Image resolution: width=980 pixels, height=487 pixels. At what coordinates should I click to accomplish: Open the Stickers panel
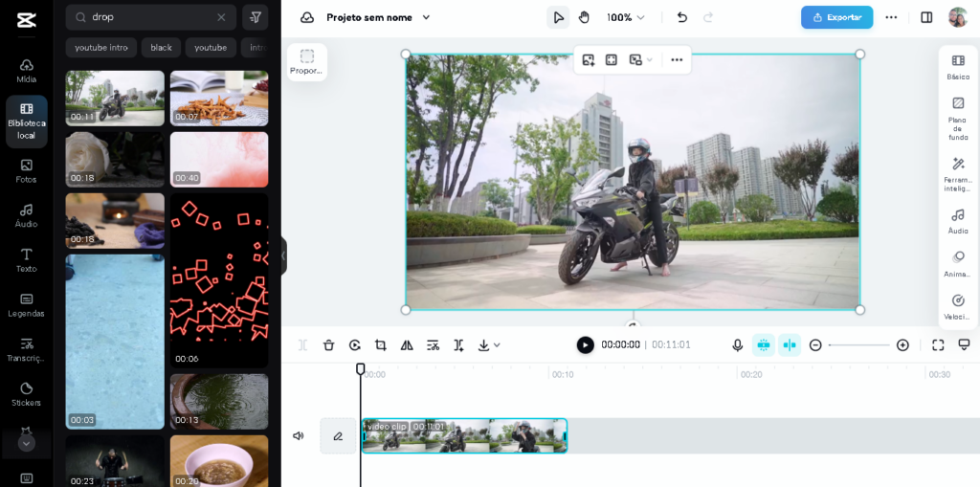(x=26, y=394)
